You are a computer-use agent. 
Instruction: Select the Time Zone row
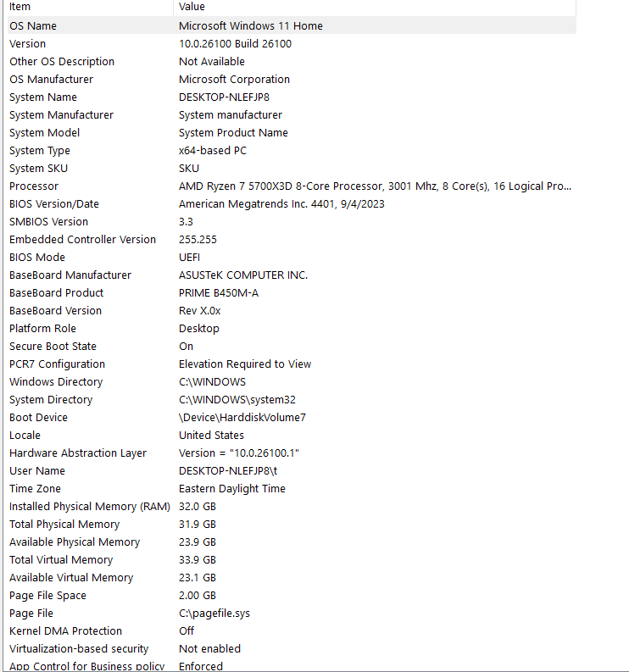[292, 489]
